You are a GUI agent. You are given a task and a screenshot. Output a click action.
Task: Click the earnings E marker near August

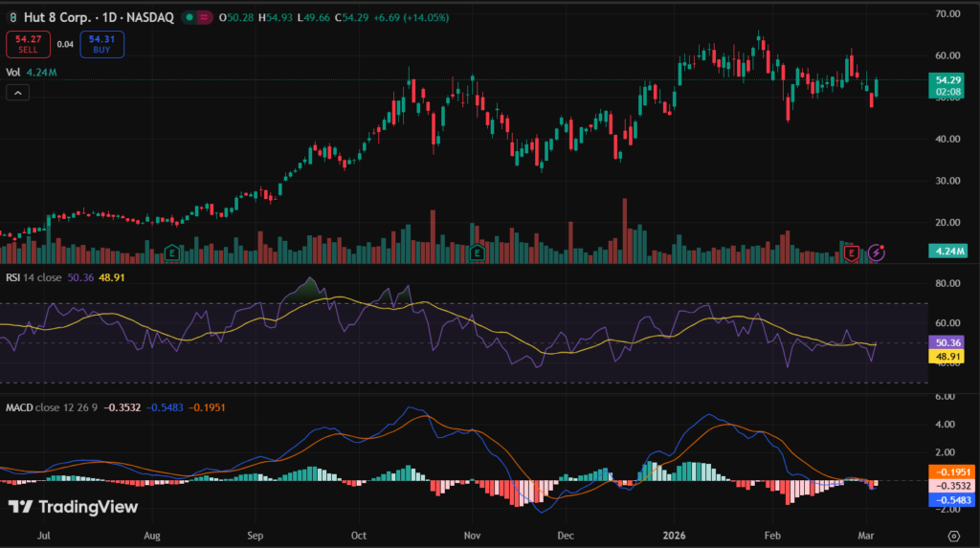coord(171,253)
